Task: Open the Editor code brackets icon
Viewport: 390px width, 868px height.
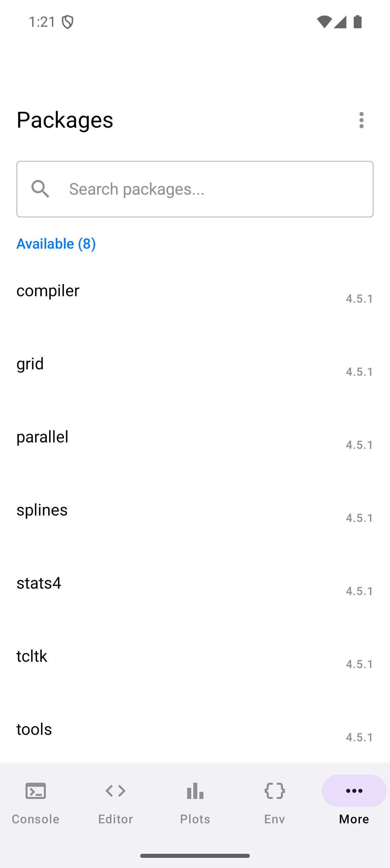Action: pos(115,791)
